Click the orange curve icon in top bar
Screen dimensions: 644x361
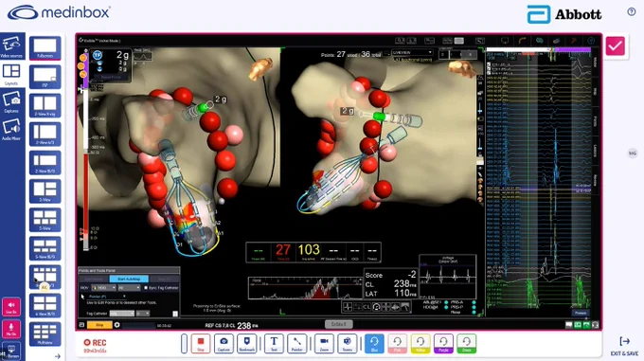[x=522, y=41]
